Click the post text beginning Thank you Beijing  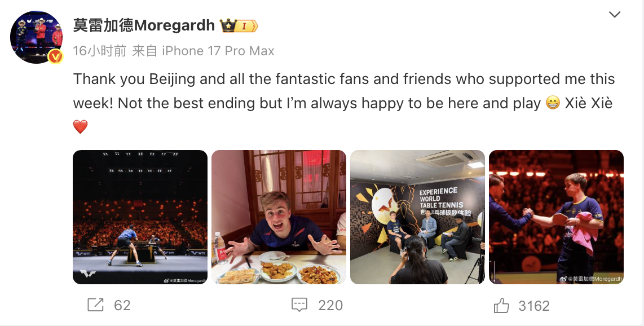344,103
